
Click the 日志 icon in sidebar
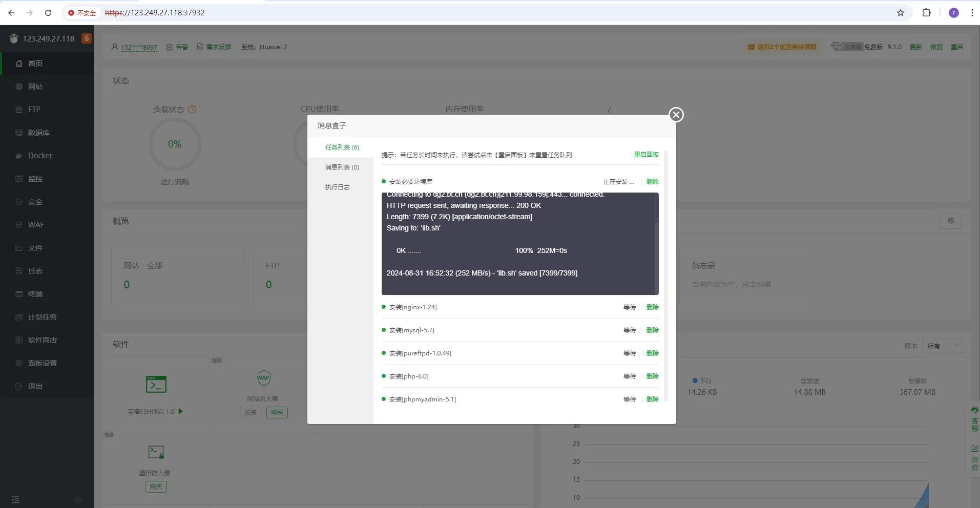point(19,271)
